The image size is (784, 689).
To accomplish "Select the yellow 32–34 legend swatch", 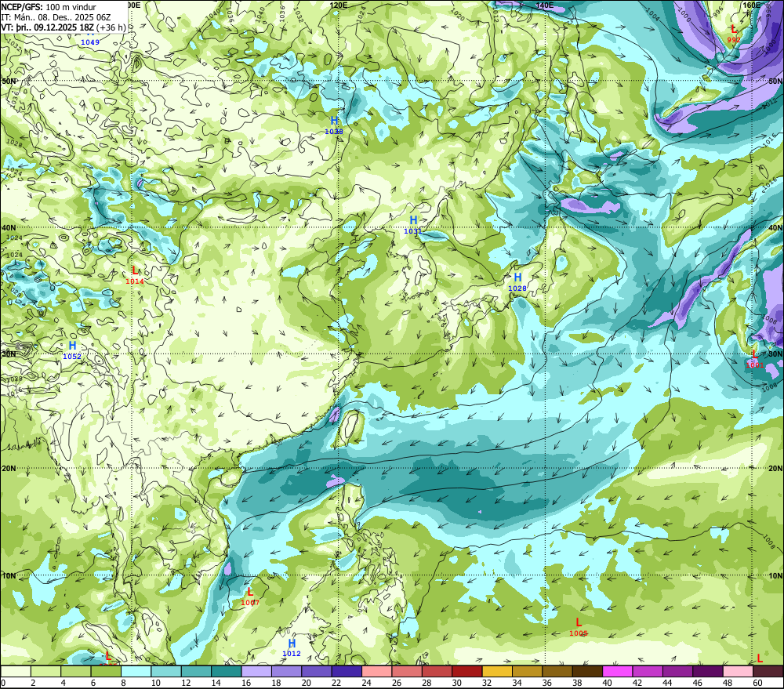I will (x=497, y=671).
